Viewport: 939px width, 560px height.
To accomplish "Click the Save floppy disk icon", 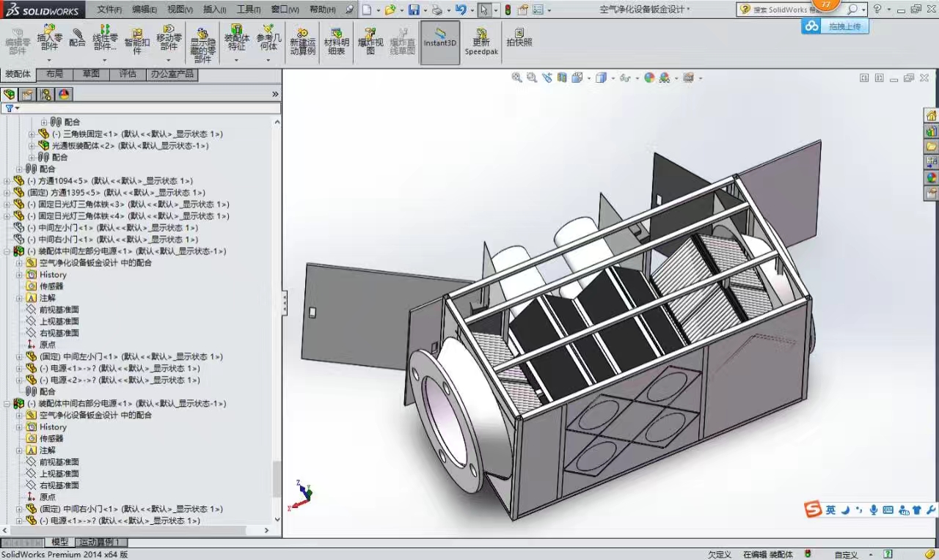I will [414, 10].
